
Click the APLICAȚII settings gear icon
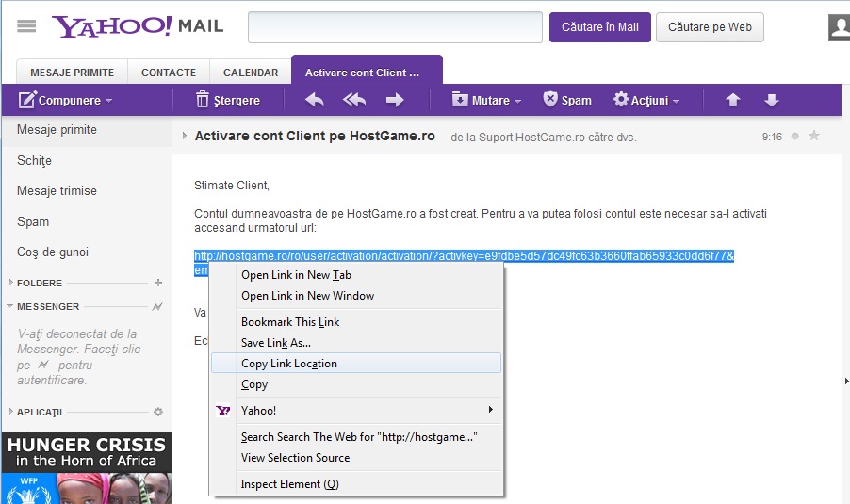[x=158, y=412]
